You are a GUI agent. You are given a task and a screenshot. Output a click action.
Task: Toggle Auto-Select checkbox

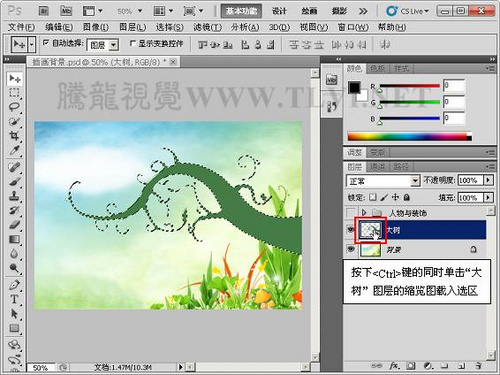pyautogui.click(x=46, y=43)
